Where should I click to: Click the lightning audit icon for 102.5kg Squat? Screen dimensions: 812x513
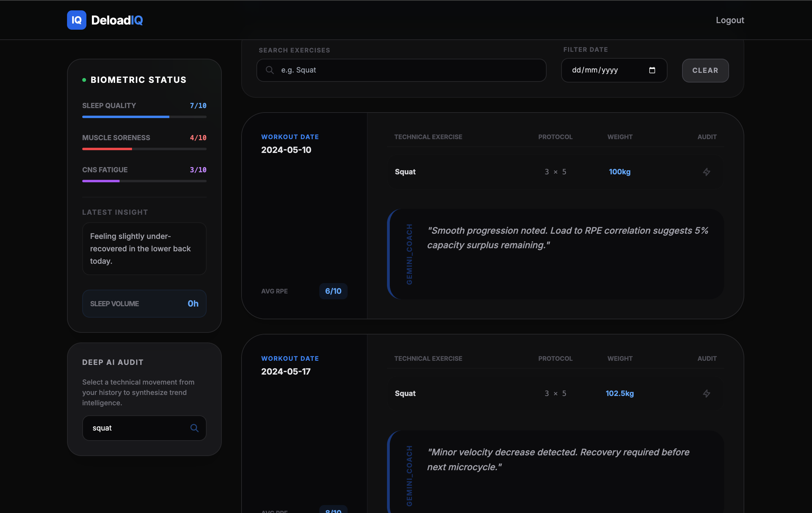707,394
